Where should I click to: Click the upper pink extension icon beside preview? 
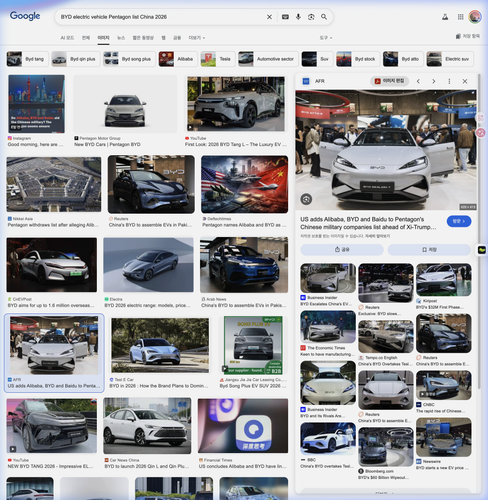pyautogui.click(x=481, y=118)
